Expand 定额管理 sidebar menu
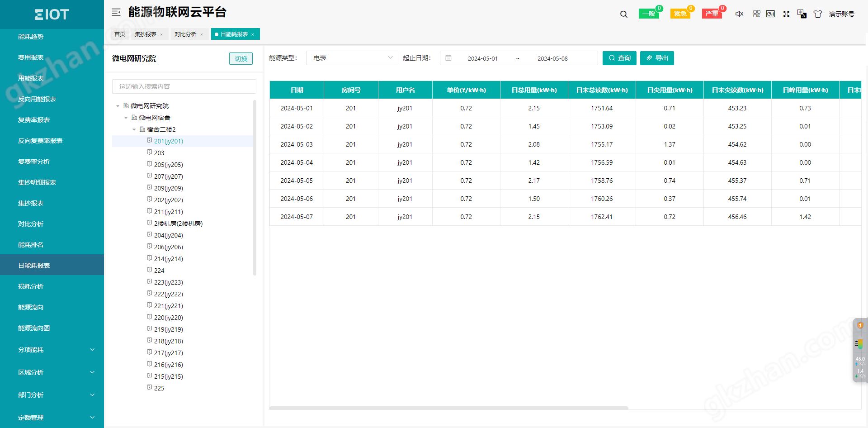Viewport: 868px width, 428px height. tap(52, 418)
